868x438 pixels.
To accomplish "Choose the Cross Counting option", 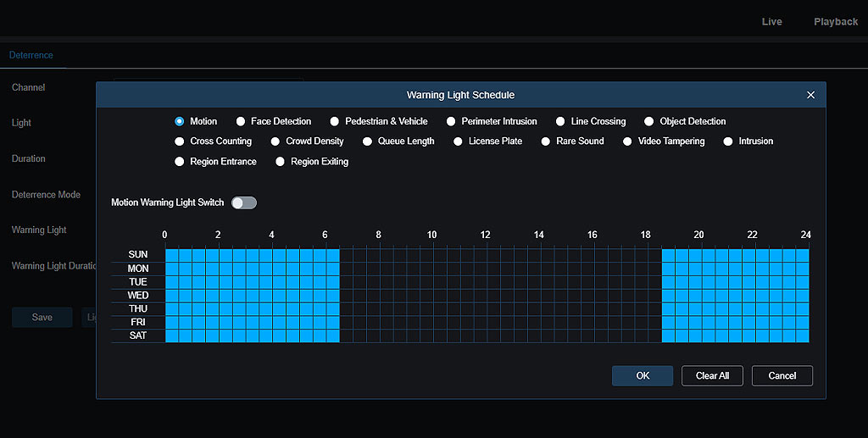I will [180, 141].
